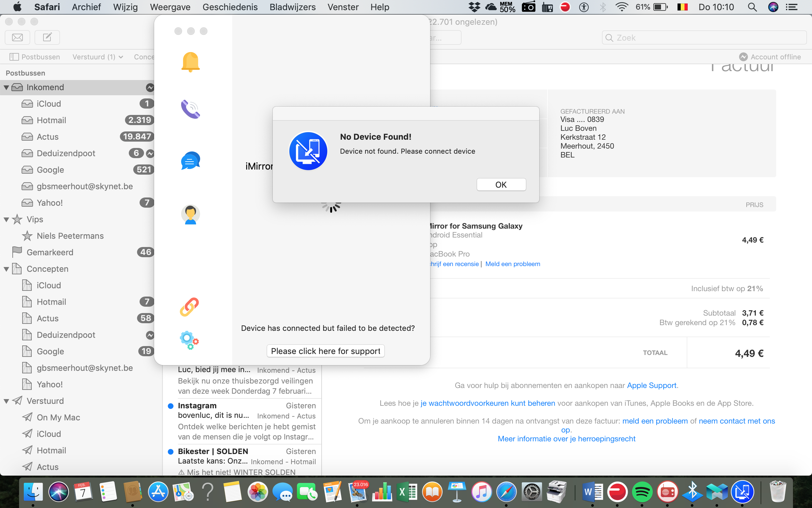Image resolution: width=812 pixels, height=508 pixels.
Task: Click the Zoek search field in Mail
Action: (x=704, y=38)
